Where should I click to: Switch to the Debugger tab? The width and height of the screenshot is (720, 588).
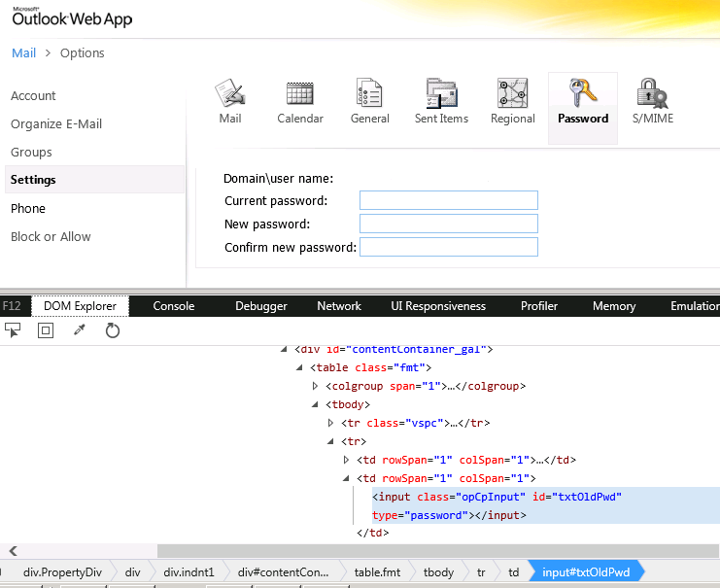click(260, 306)
